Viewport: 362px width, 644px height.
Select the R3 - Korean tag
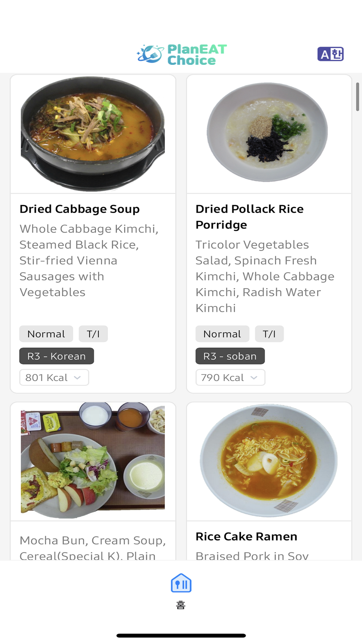click(56, 356)
